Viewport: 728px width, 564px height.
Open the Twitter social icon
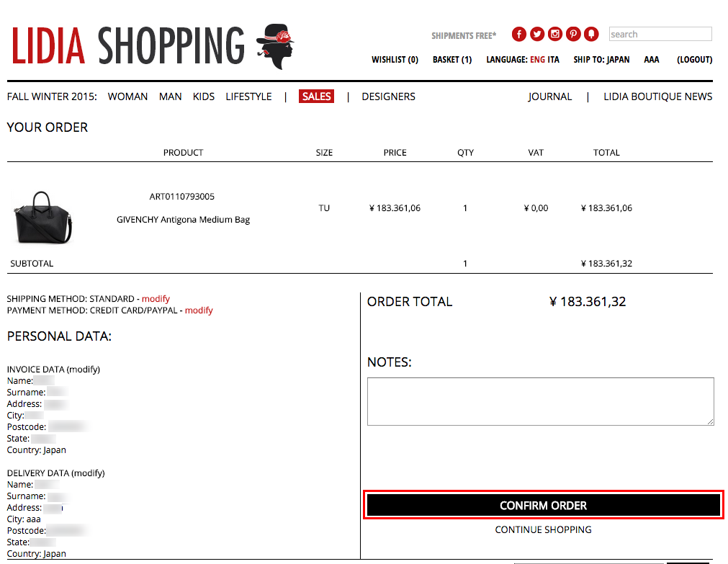pos(536,34)
